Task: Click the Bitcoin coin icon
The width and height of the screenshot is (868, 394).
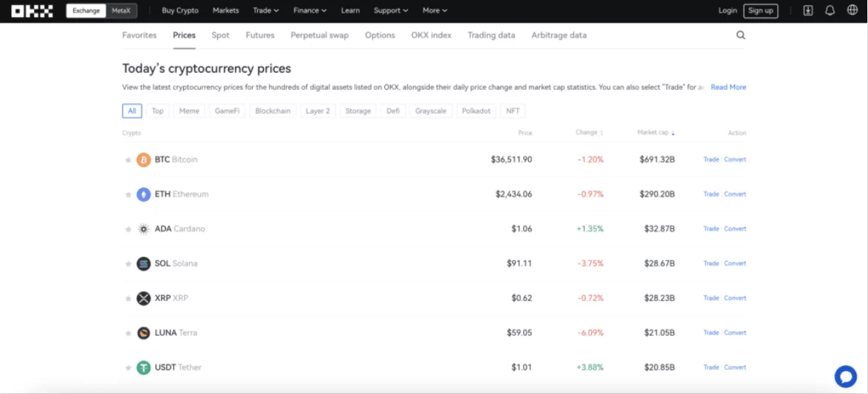Action: [143, 159]
